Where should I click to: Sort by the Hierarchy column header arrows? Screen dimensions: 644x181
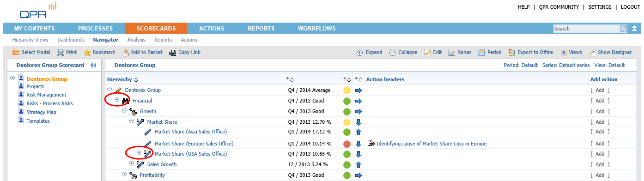coord(136,80)
